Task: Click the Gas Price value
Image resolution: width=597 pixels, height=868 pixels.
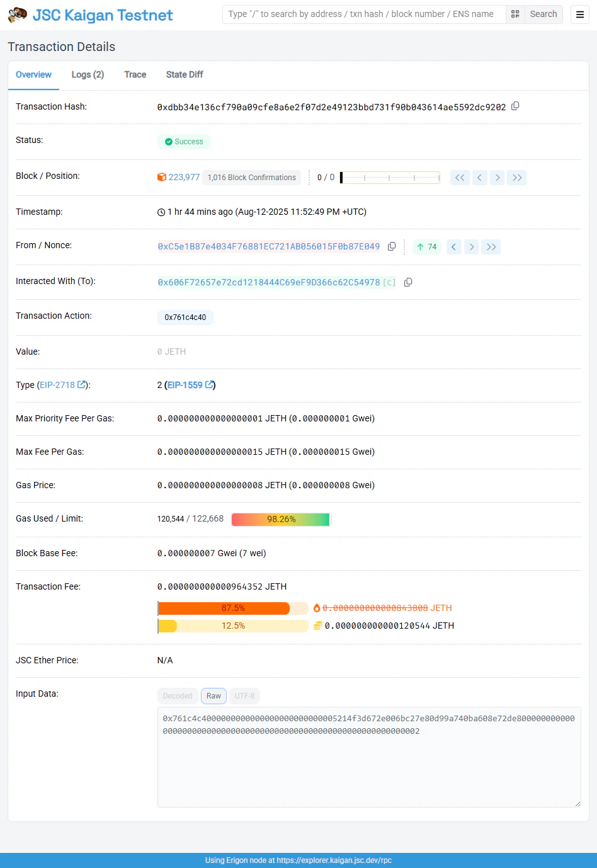Action: tap(266, 485)
